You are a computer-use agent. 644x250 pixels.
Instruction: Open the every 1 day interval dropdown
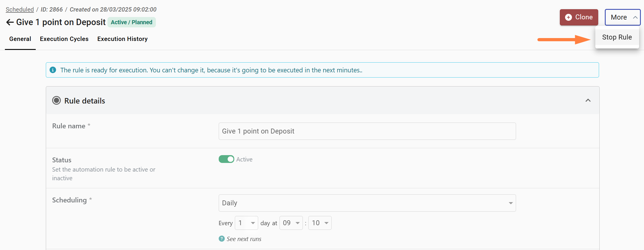246,223
